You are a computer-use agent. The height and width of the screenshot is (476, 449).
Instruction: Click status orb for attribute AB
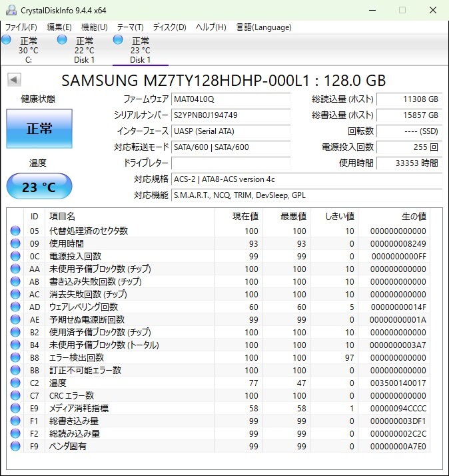15,281
